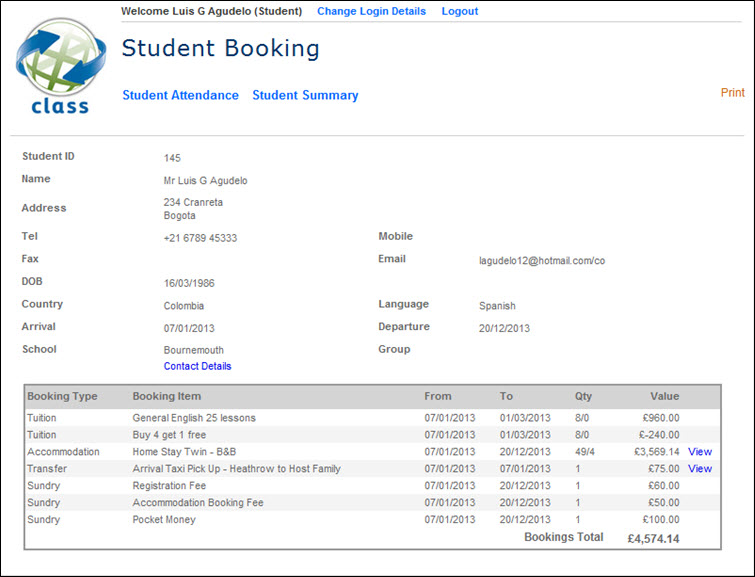
Task: Click the From column header
Action: (x=437, y=396)
